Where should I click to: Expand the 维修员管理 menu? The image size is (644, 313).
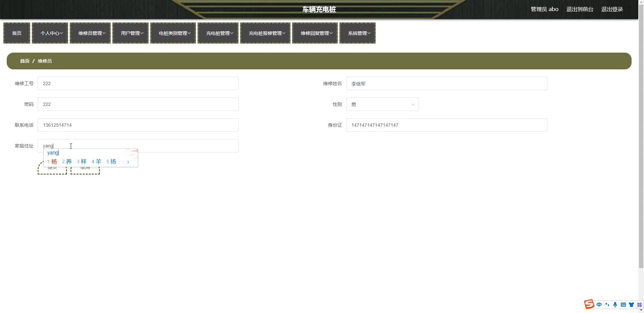coord(90,33)
